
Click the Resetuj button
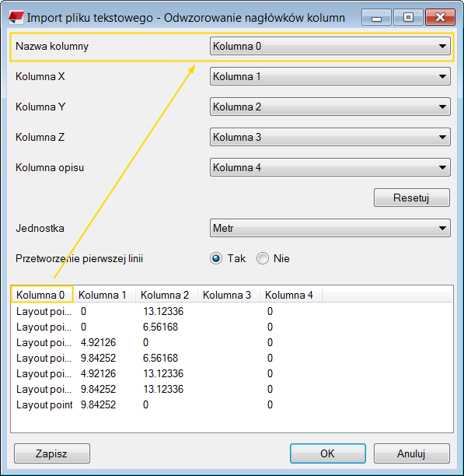pyautogui.click(x=411, y=198)
